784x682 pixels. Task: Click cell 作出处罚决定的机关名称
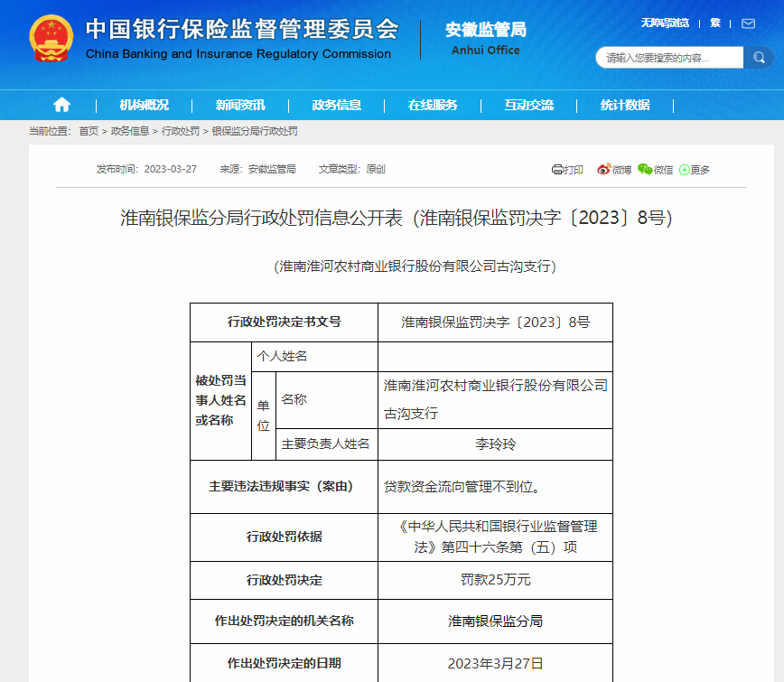[284, 621]
